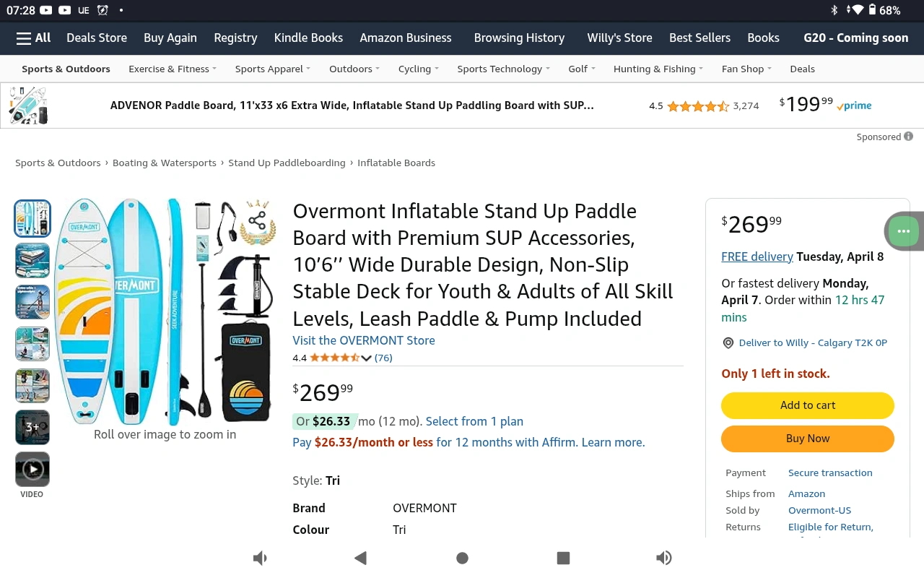Viewport: 924px width, 578px height.
Task: Expand the star rating breakdown chevron
Action: click(x=367, y=358)
